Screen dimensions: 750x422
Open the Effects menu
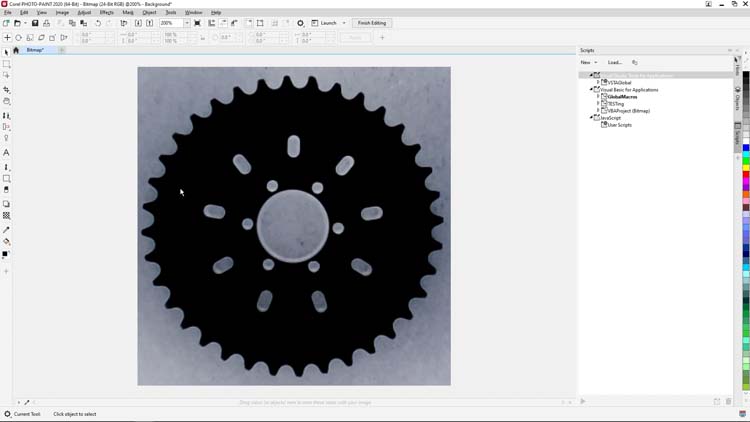point(107,12)
